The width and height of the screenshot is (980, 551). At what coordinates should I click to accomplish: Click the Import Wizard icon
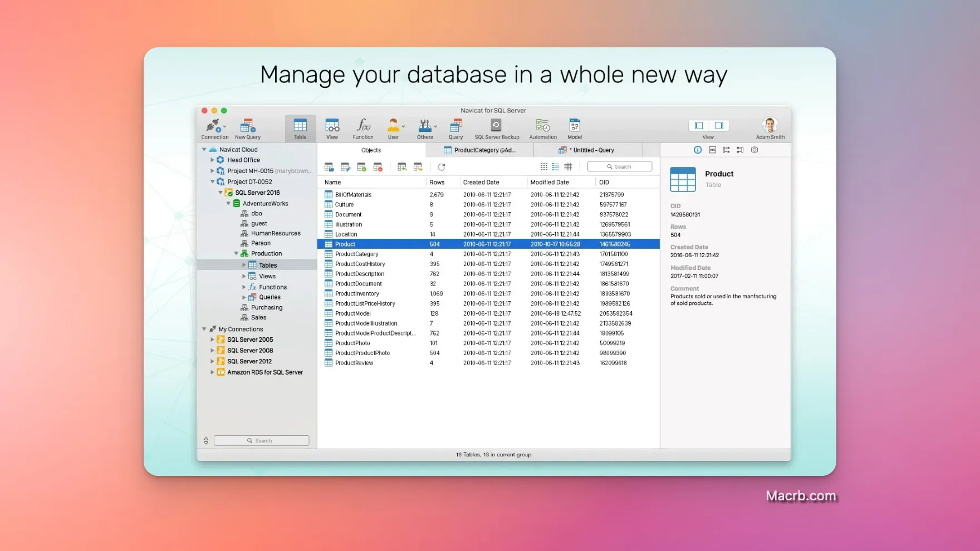point(402,167)
